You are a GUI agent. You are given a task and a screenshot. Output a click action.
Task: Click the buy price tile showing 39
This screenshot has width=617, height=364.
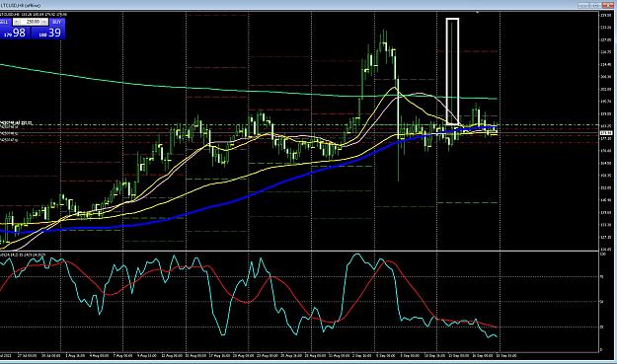(x=48, y=33)
